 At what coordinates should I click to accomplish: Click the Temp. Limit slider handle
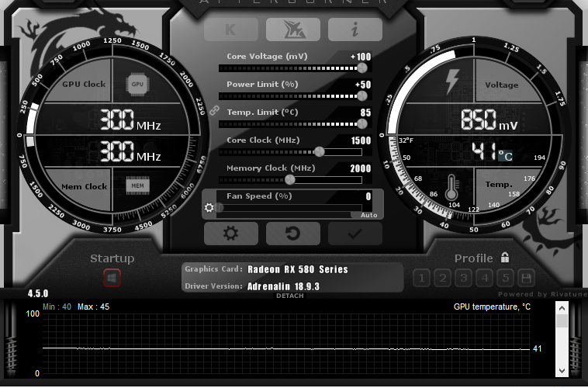pyautogui.click(x=361, y=123)
